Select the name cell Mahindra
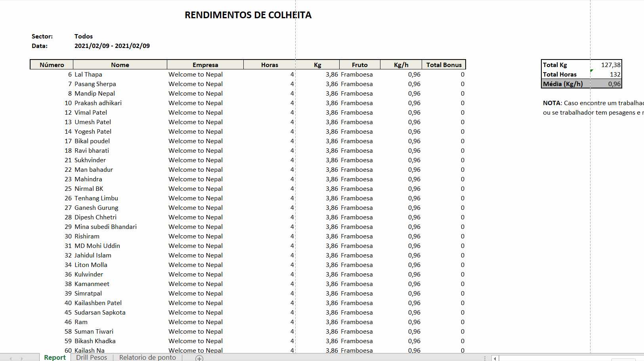The width and height of the screenshot is (644, 361). pyautogui.click(x=88, y=179)
